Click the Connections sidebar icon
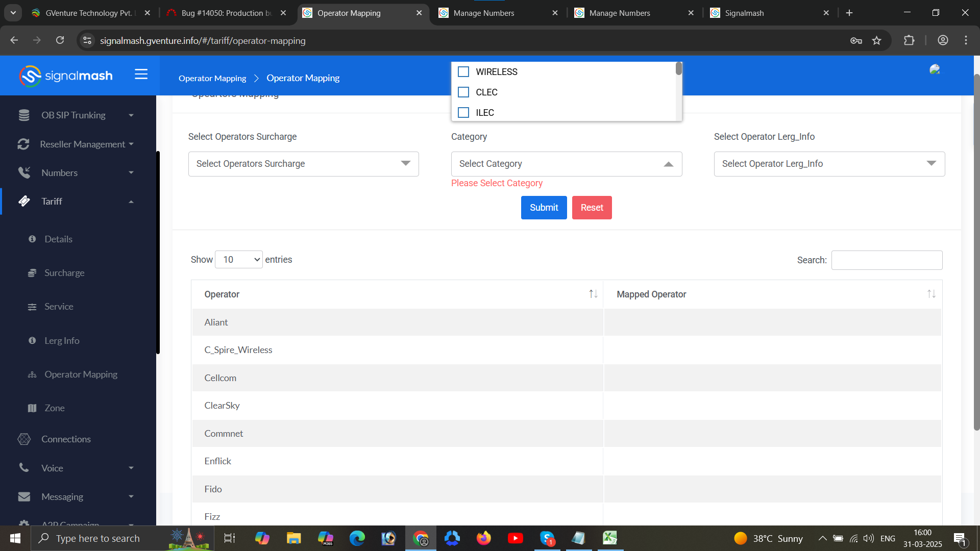The width and height of the screenshot is (980, 551). [24, 439]
